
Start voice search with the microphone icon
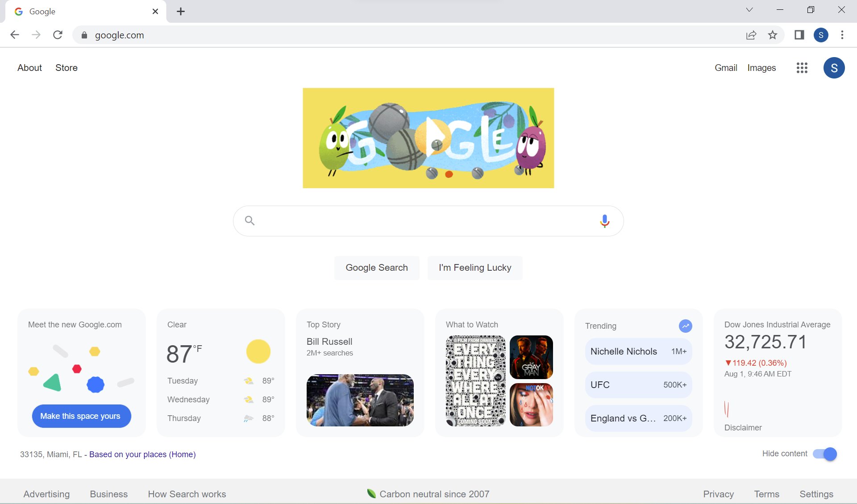click(604, 221)
